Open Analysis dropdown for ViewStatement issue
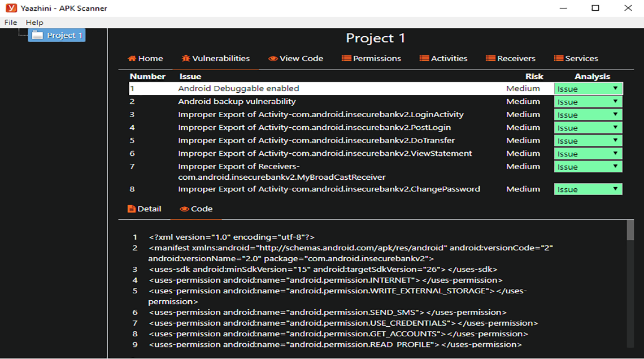644x359 pixels. pos(588,153)
